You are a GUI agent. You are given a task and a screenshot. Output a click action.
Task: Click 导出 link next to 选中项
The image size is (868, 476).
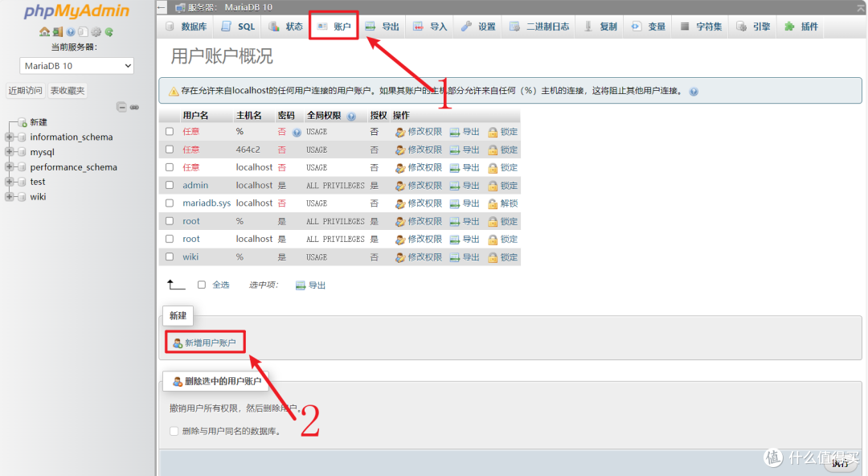310,285
